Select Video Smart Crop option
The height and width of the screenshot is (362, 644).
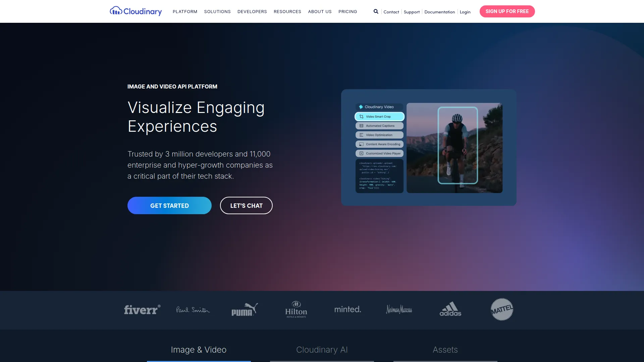(x=379, y=117)
